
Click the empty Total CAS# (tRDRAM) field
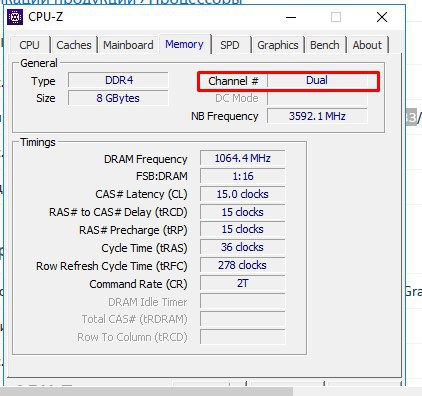click(x=242, y=319)
